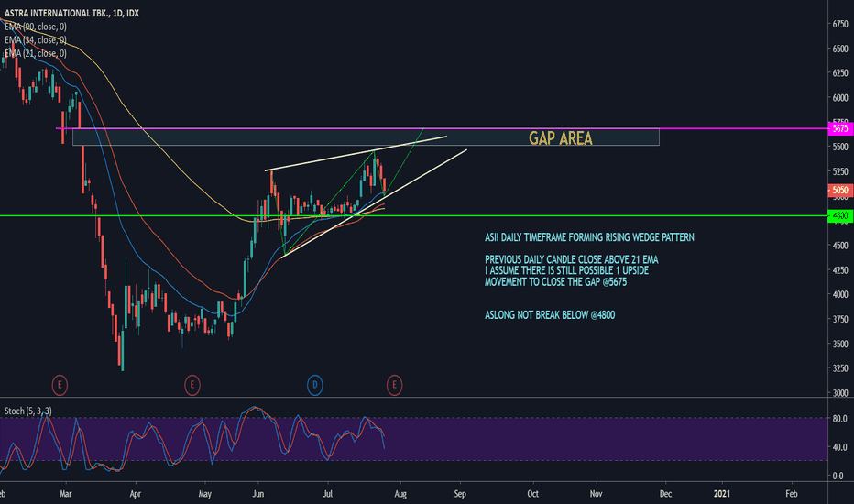This screenshot has height=504, width=854.
Task: Click the GAP AREA text label
Action: tap(561, 137)
